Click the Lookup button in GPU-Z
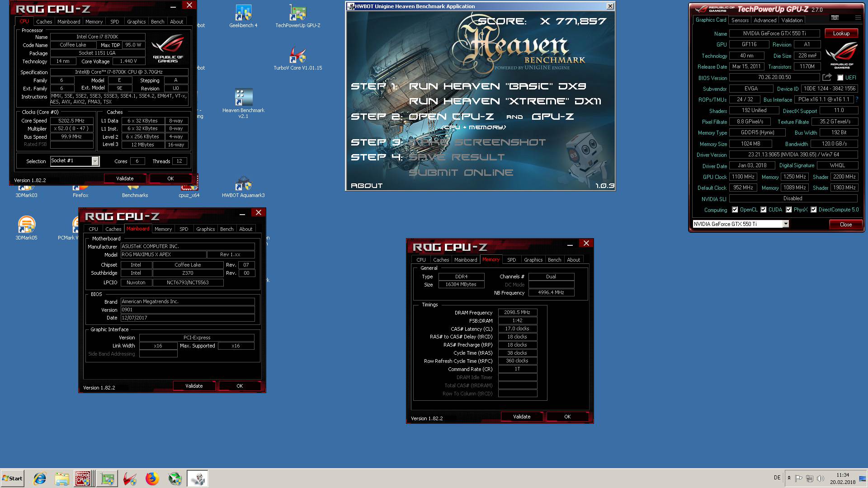Image resolution: width=868 pixels, height=488 pixels. click(841, 33)
